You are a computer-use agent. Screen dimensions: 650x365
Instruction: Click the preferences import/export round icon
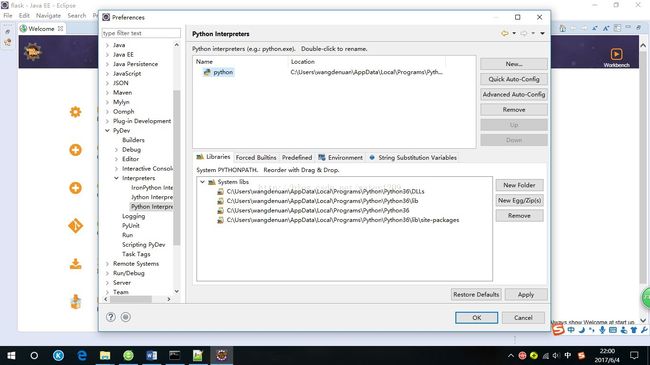[x=126, y=317]
